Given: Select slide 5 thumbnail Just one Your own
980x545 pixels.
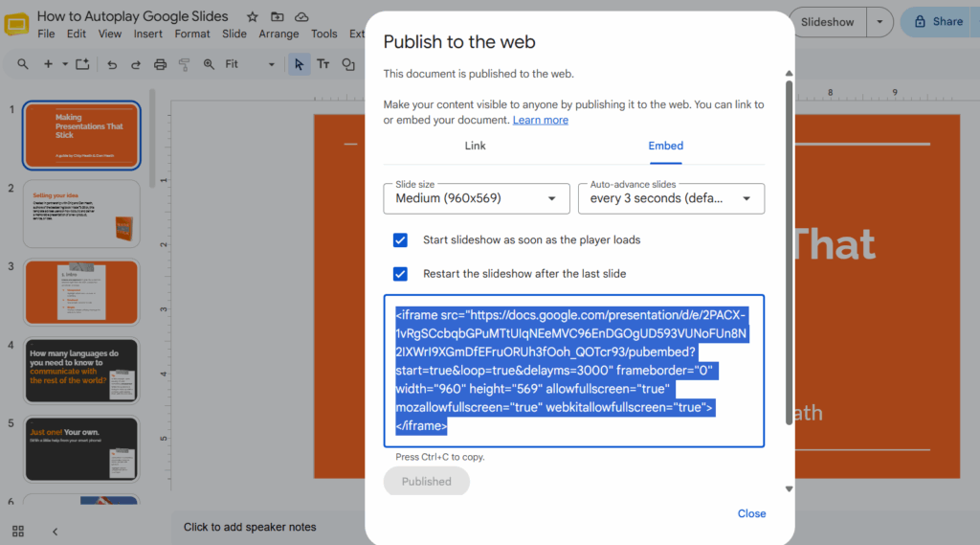Looking at the screenshot, I should tap(81, 449).
